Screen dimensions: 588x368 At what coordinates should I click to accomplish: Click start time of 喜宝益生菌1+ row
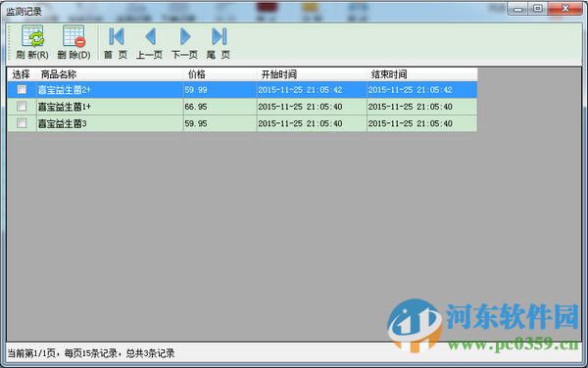coord(312,107)
